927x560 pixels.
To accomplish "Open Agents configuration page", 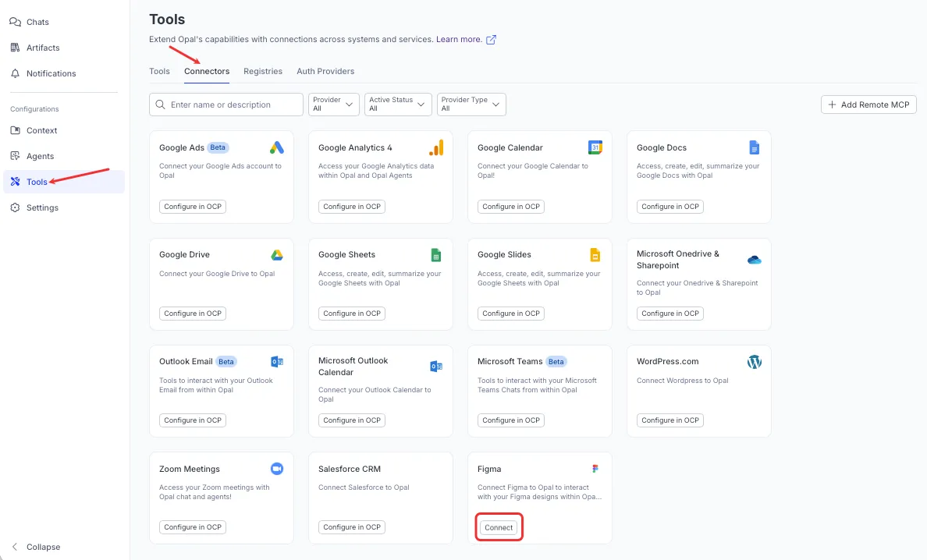I will pyautogui.click(x=32, y=156).
